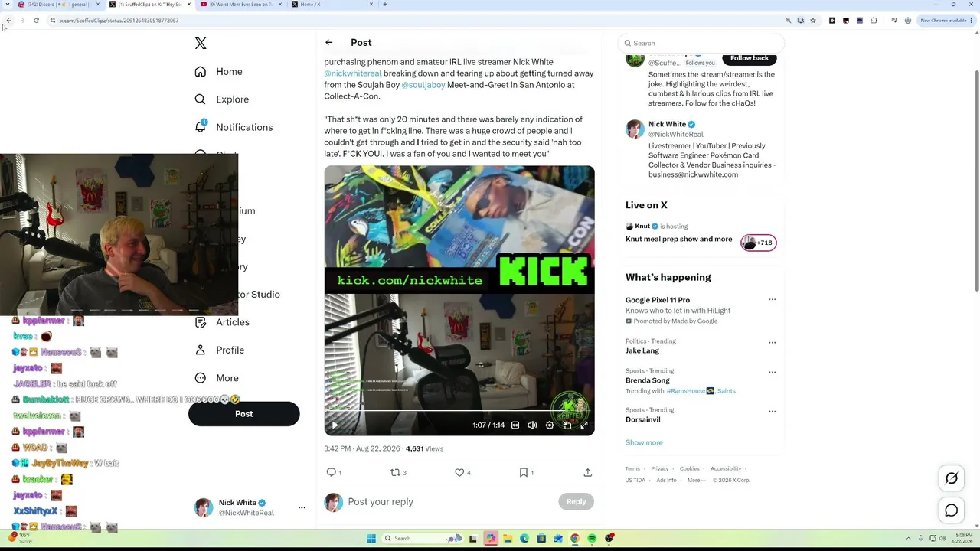Click the @souljaboy mention link
The width and height of the screenshot is (980, 551).
click(423, 85)
